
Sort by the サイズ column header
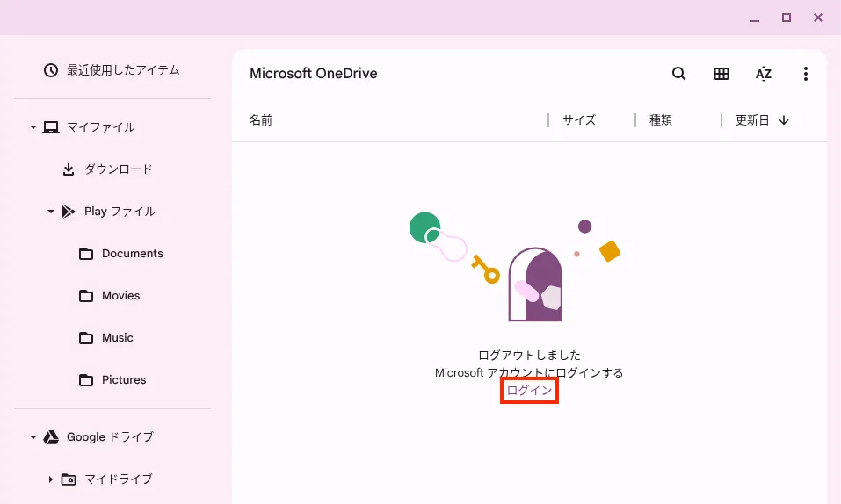(x=579, y=120)
